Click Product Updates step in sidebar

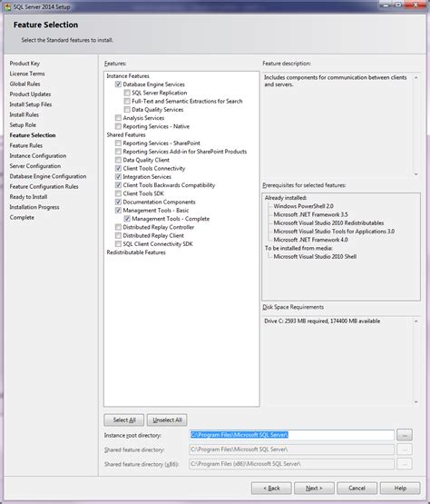30,94
